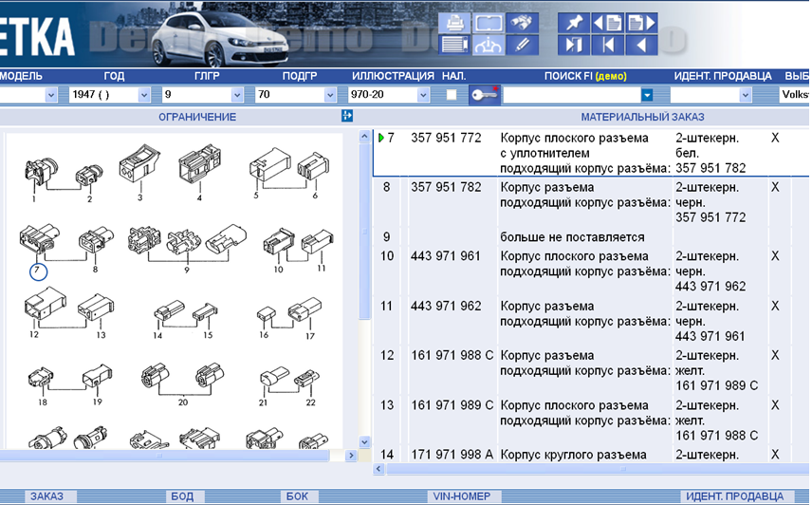Click the pushpin icon
This screenshot has height=505, width=812.
(573, 24)
